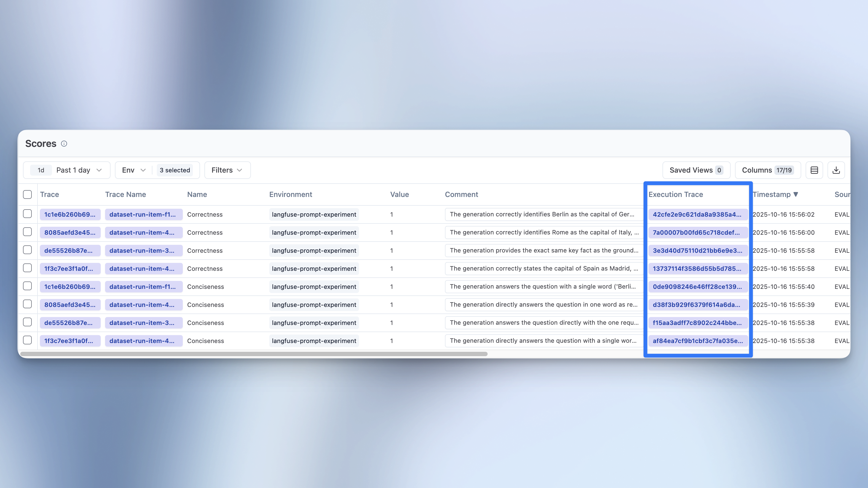Click the download export icon

click(x=836, y=170)
